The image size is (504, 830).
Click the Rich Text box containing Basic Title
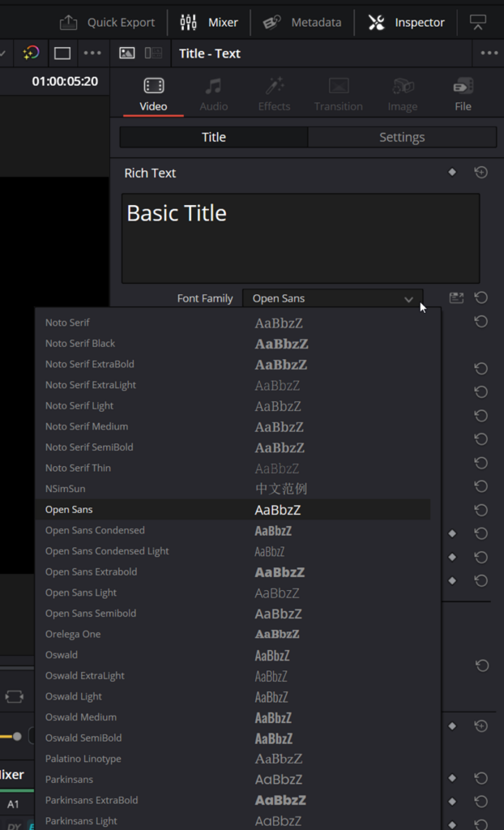pyautogui.click(x=300, y=238)
